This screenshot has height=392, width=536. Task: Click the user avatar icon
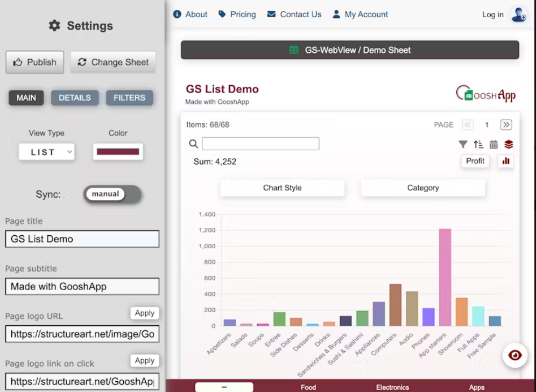[519, 15]
